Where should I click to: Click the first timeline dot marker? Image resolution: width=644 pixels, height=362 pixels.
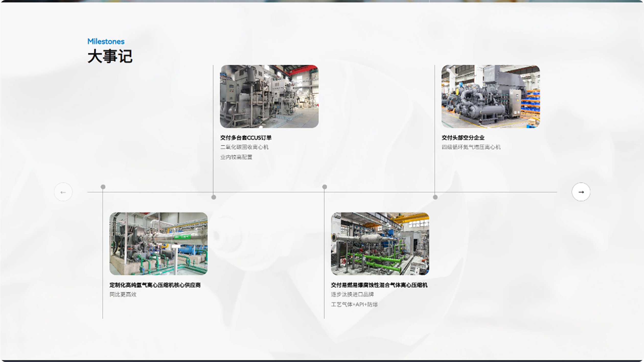(x=103, y=187)
